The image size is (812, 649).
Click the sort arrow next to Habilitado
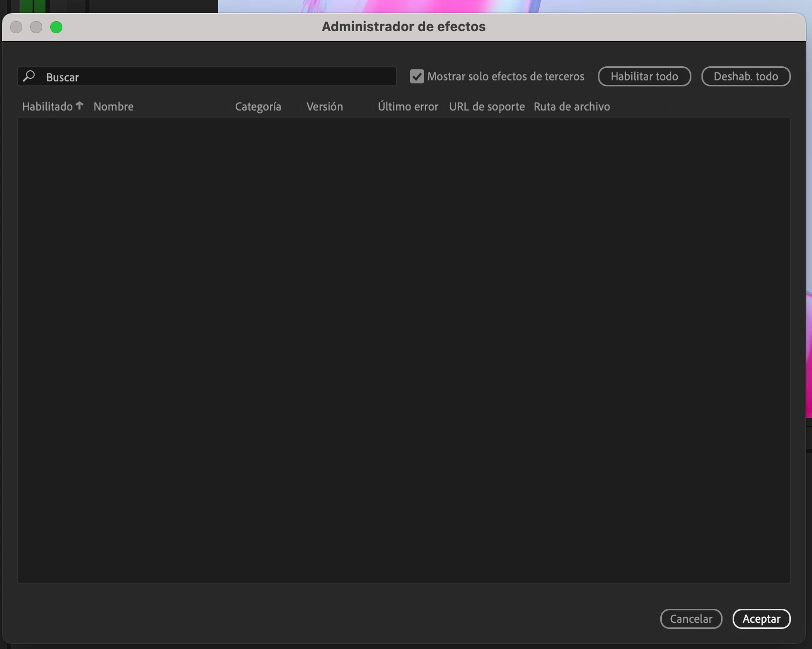coord(79,105)
